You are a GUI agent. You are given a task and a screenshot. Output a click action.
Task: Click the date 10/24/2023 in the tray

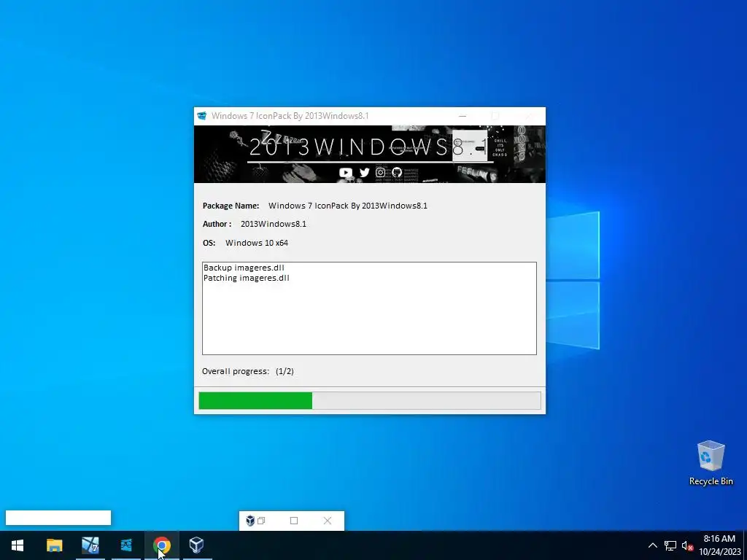[720, 553]
